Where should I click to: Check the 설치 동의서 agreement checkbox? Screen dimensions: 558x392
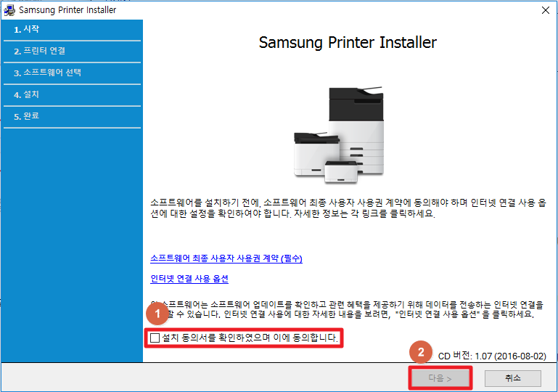point(155,338)
